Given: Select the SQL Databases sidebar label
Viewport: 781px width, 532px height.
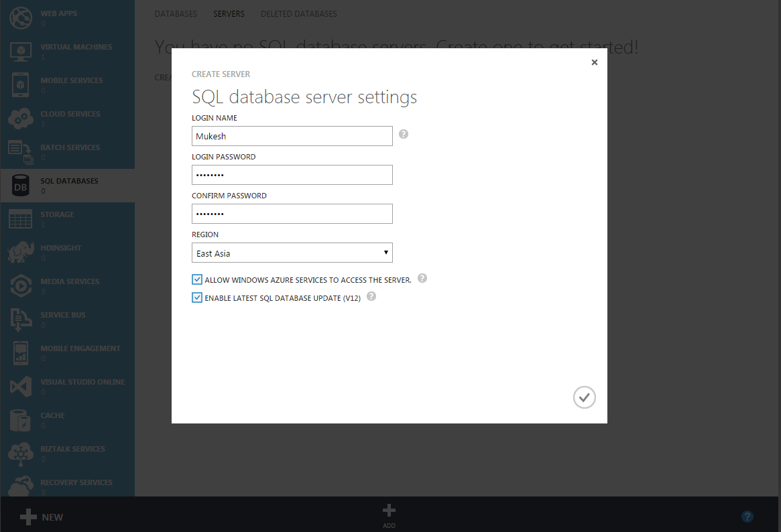Looking at the screenshot, I should (x=69, y=181).
